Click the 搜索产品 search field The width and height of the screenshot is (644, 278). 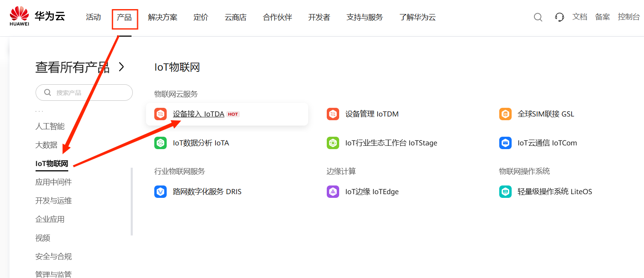coord(84,93)
